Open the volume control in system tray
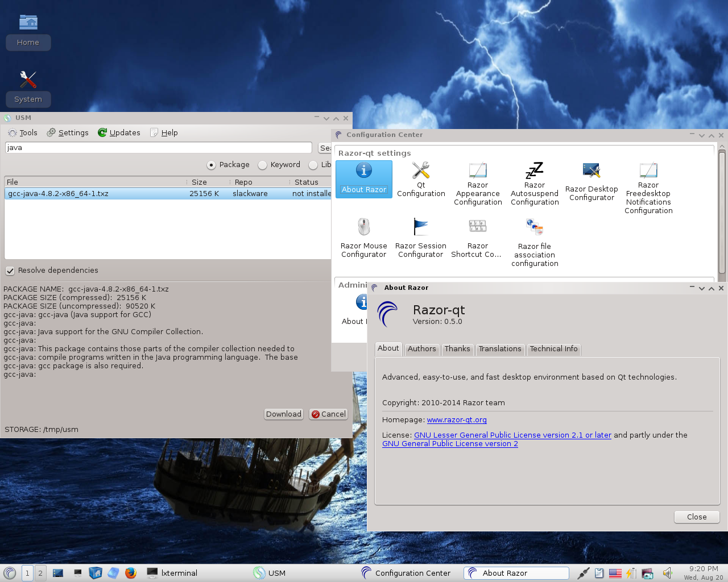 click(x=668, y=573)
